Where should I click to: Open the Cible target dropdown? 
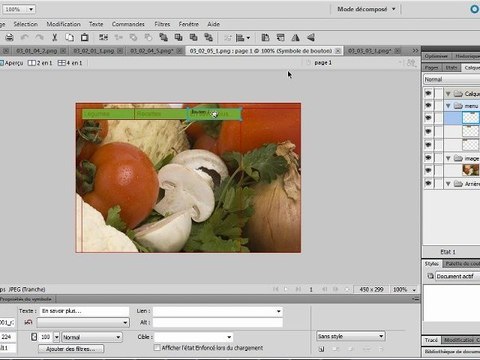pos(229,337)
